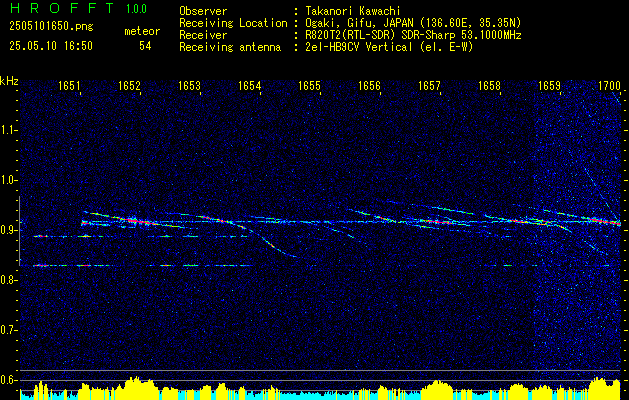Click the 1655 time marker
629x400 pixels.
309,85
